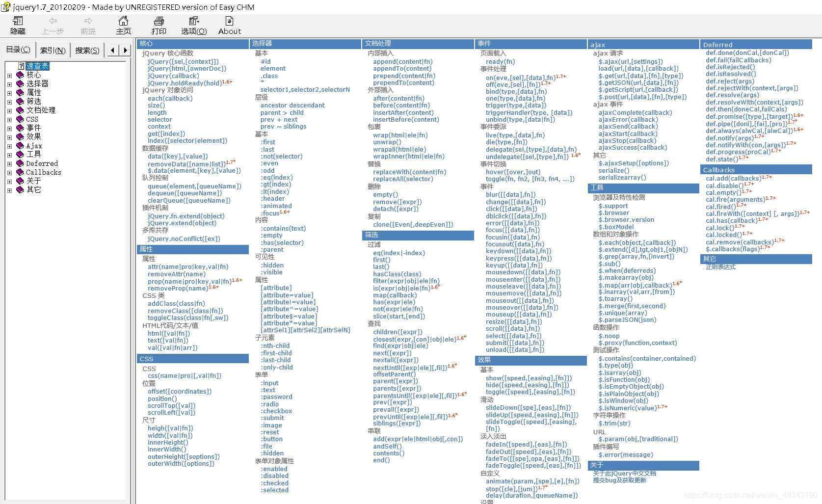
Task: Open the wrapInner(html|ele|fn) link
Action: 408,156
